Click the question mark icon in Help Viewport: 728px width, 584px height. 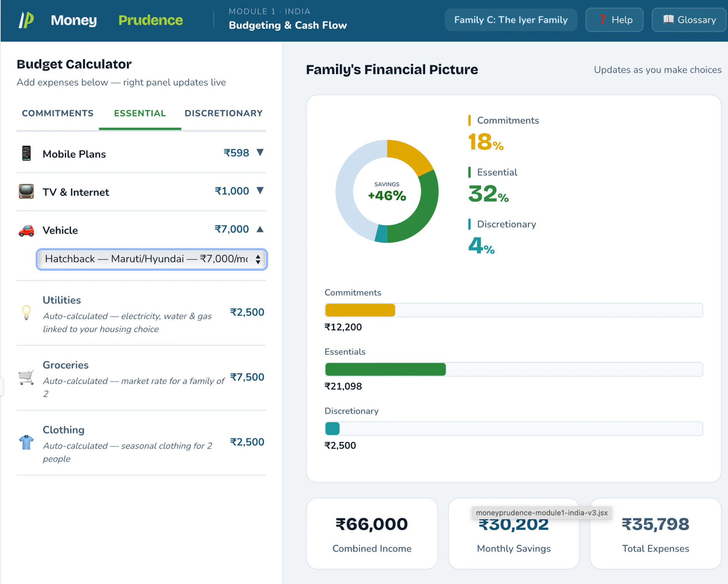point(602,19)
